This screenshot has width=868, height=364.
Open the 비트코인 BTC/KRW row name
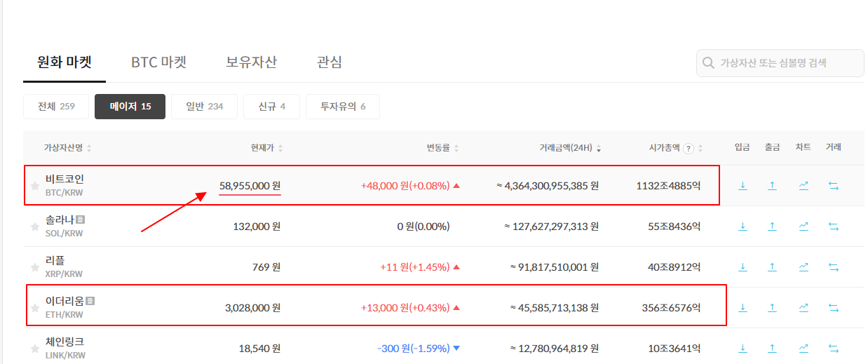point(65,185)
